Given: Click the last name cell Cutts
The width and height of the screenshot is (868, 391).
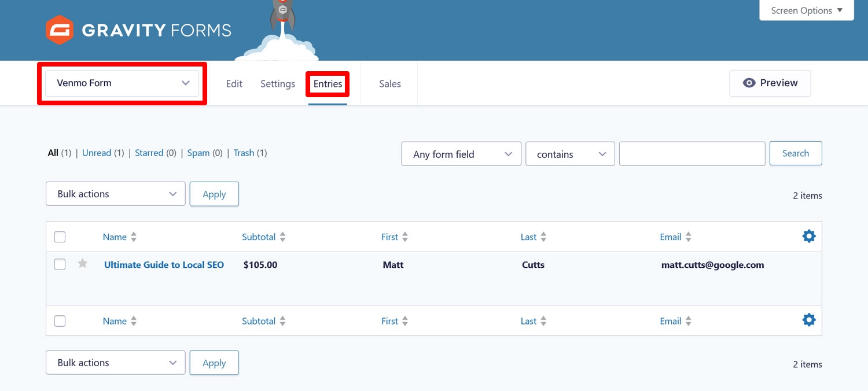Looking at the screenshot, I should pyautogui.click(x=533, y=265).
